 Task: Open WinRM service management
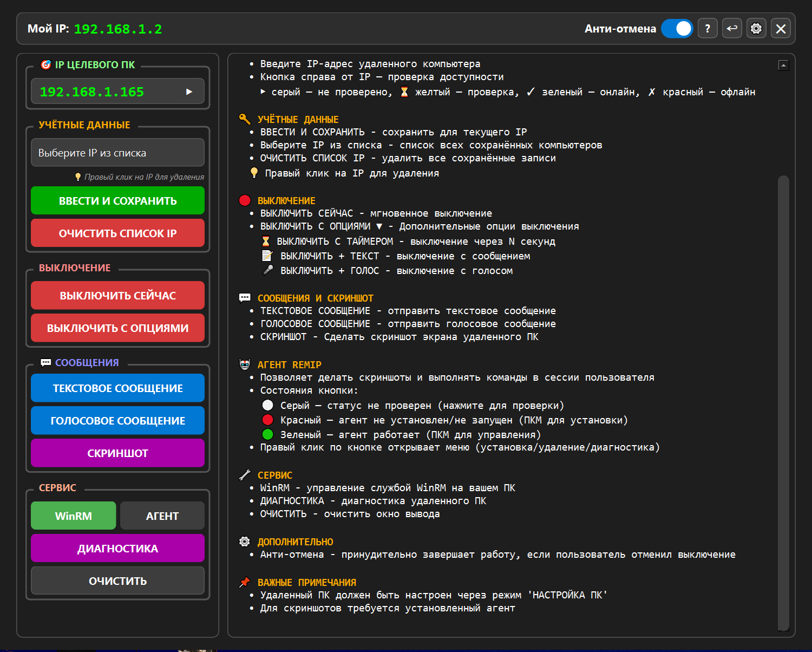73,516
